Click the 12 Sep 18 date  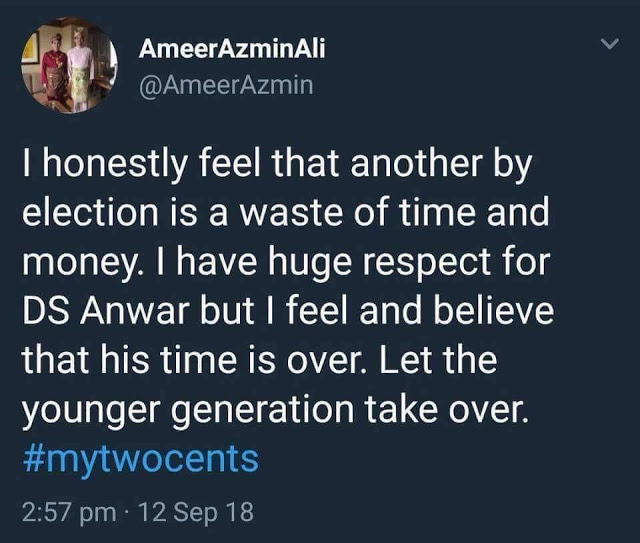click(x=197, y=513)
